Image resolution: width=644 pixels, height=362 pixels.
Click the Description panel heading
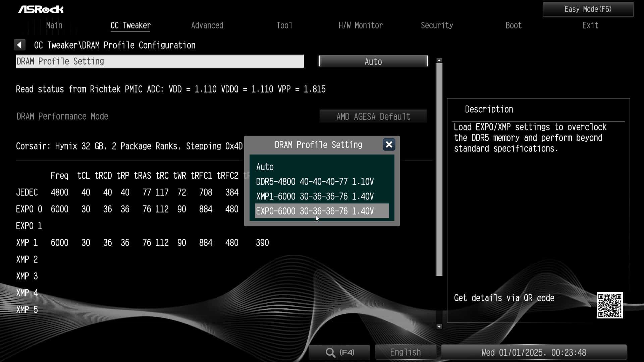[x=489, y=109]
